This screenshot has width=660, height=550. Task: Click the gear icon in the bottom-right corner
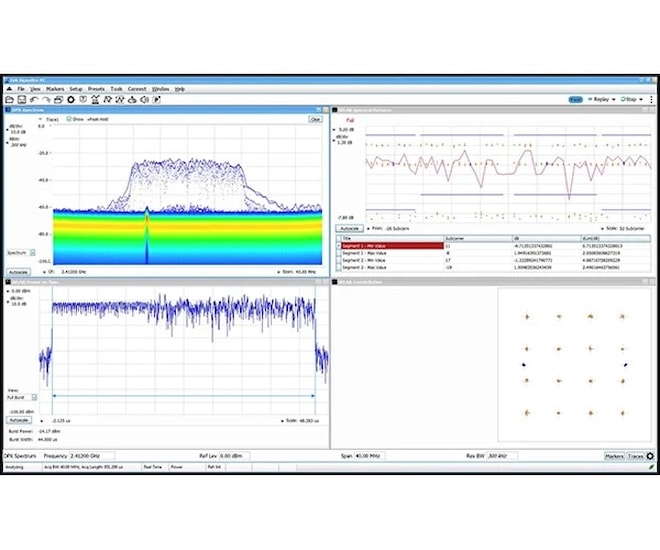click(x=650, y=456)
